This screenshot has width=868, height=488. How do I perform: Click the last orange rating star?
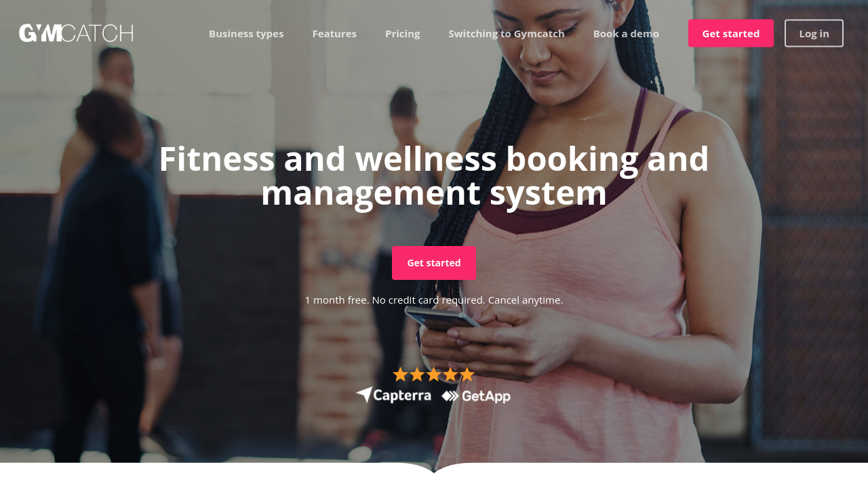pyautogui.click(x=467, y=374)
